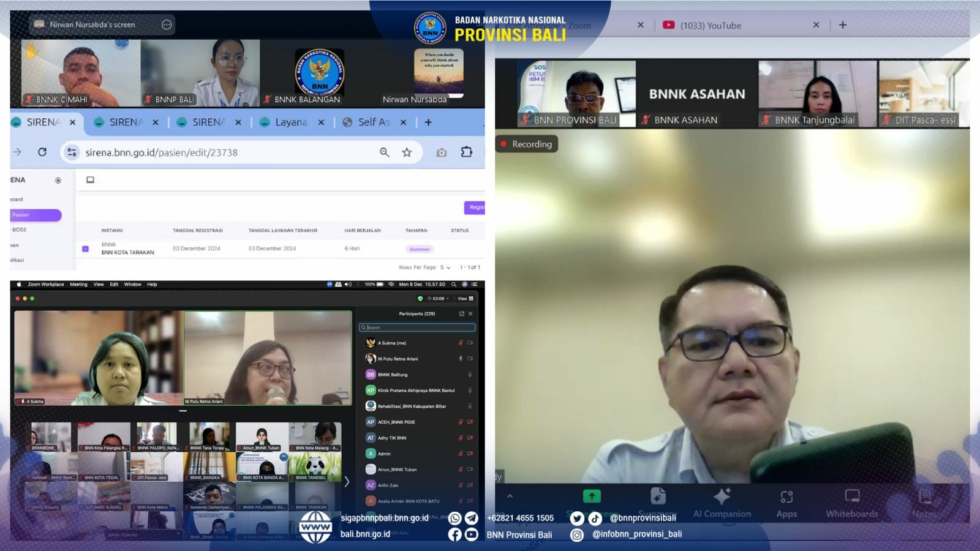Open the Apple menu
This screenshot has height=551, width=980.
click(x=19, y=284)
